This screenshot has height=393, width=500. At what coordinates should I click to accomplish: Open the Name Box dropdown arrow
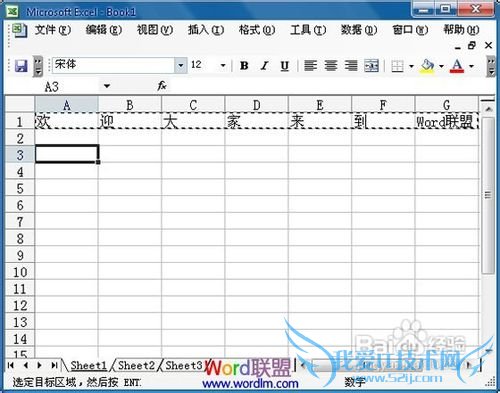107,86
